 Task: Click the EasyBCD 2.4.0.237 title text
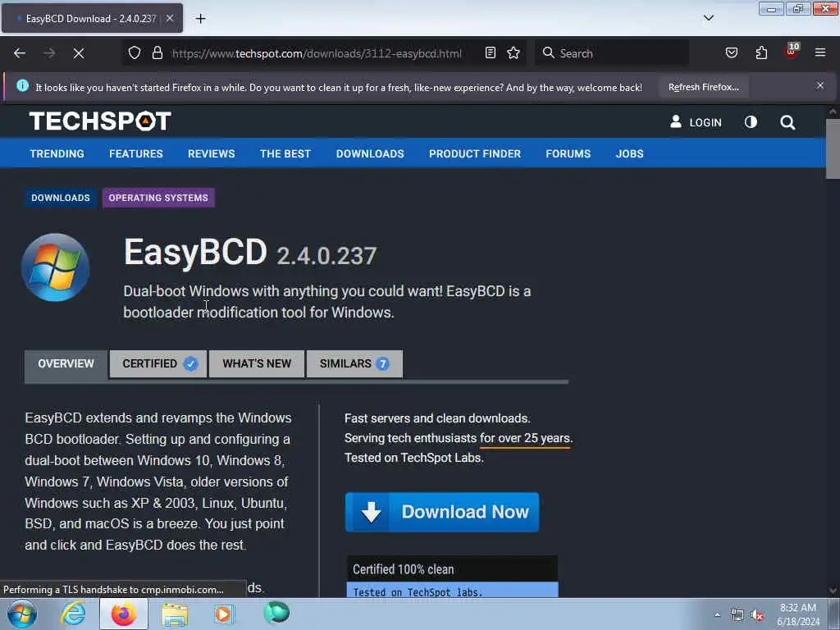pyautogui.click(x=250, y=253)
